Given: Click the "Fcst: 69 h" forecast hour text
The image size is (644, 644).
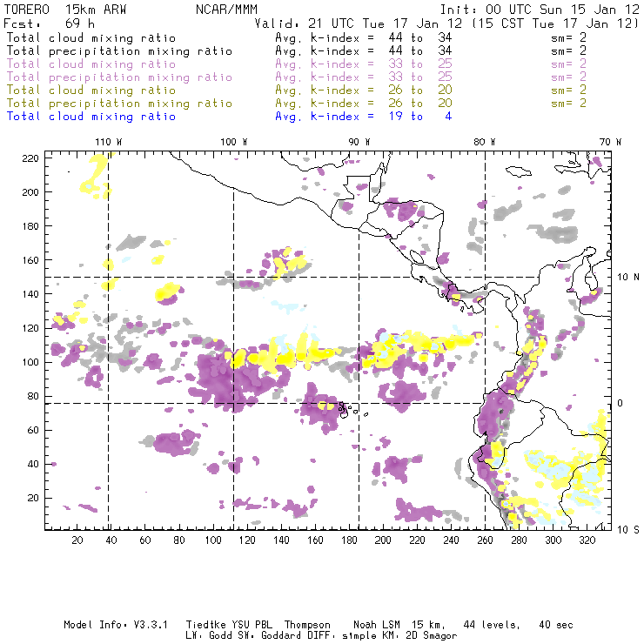Looking at the screenshot, I should coord(50,23).
